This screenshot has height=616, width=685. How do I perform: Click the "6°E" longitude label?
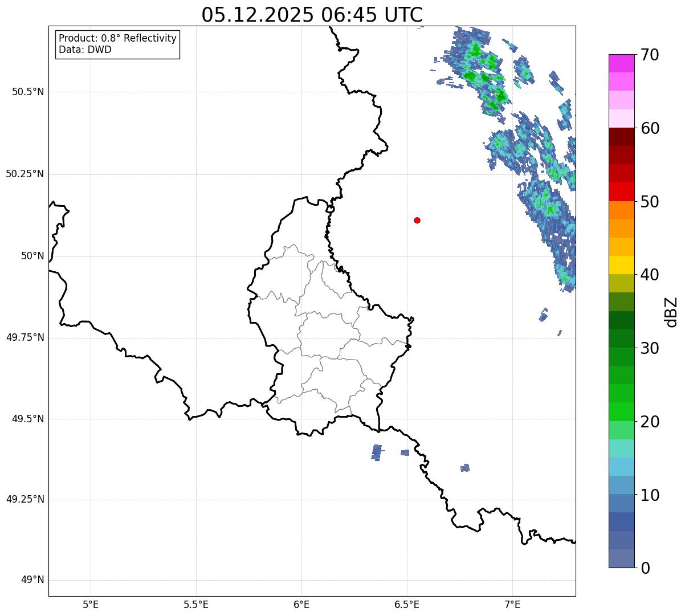301,604
